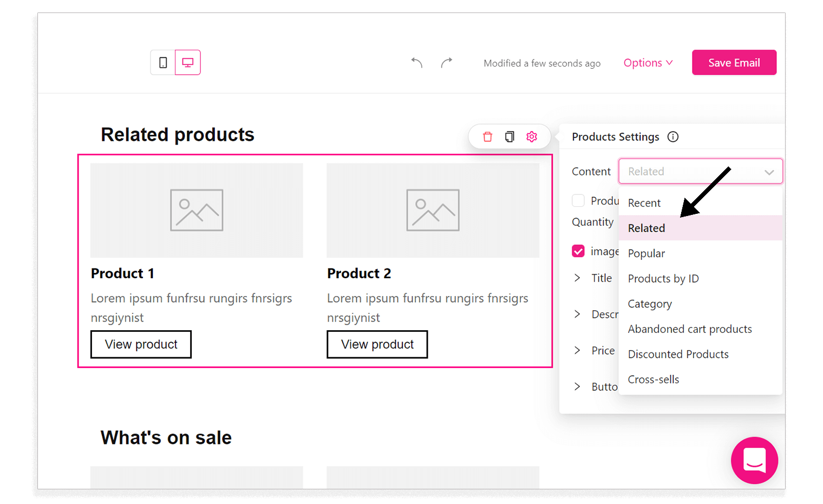Open the Content dropdown field
This screenshot has height=504, width=823.
click(x=701, y=172)
